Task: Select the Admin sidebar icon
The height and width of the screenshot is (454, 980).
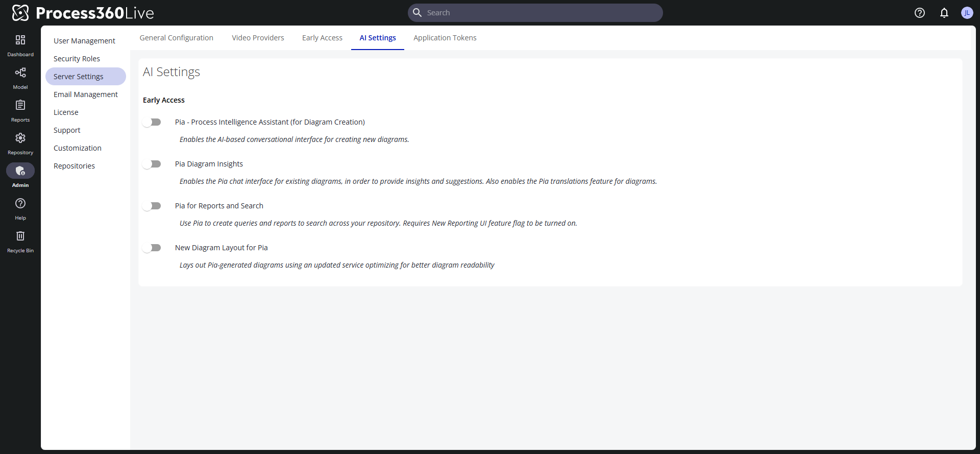Action: (x=20, y=171)
